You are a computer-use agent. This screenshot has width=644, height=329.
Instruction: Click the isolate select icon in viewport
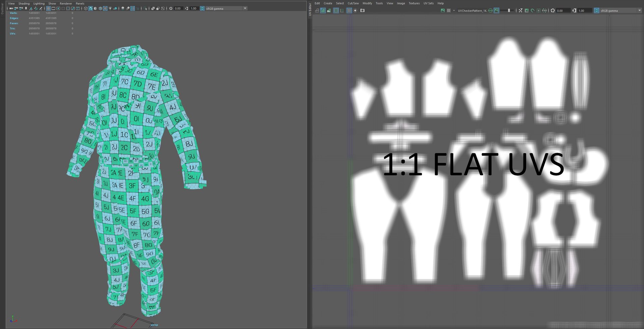145,8
